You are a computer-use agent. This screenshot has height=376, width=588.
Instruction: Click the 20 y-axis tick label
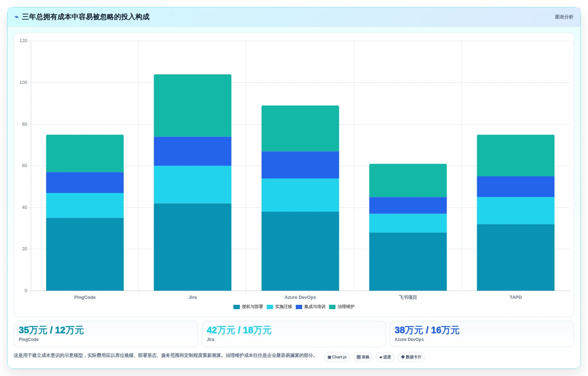(24, 249)
